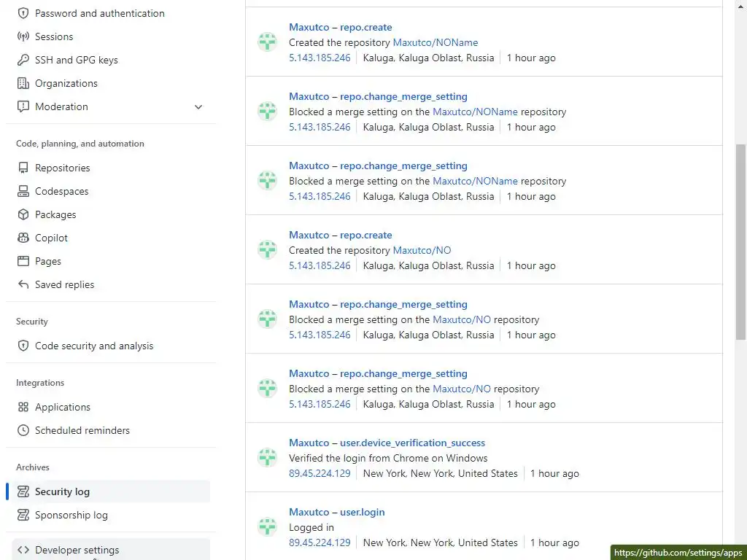Click 'Logged in' description text
747x560 pixels.
coord(311,527)
